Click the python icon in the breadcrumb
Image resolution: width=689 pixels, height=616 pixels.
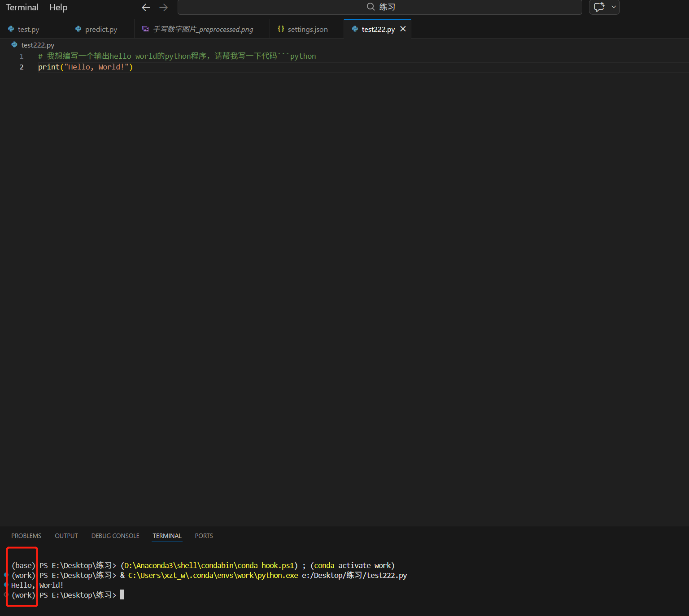tap(14, 45)
